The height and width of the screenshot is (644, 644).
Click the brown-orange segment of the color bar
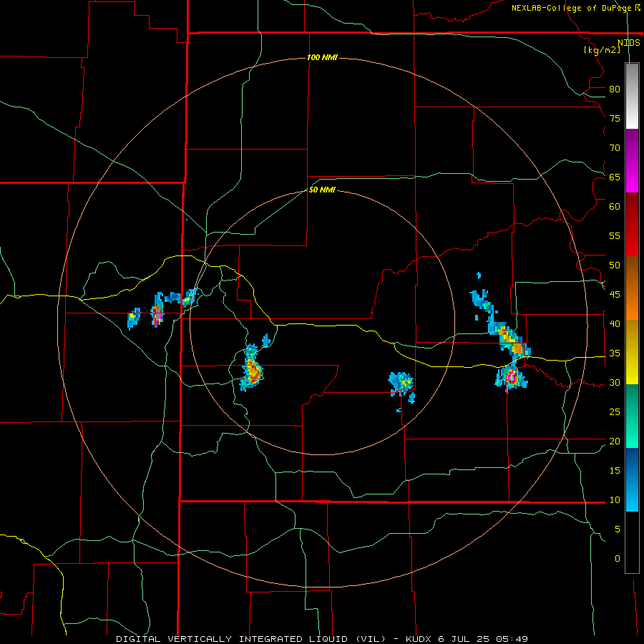point(632,288)
